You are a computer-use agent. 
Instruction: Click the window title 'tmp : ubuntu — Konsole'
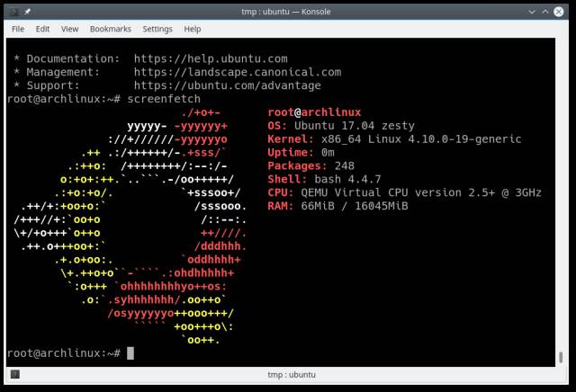coord(286,12)
